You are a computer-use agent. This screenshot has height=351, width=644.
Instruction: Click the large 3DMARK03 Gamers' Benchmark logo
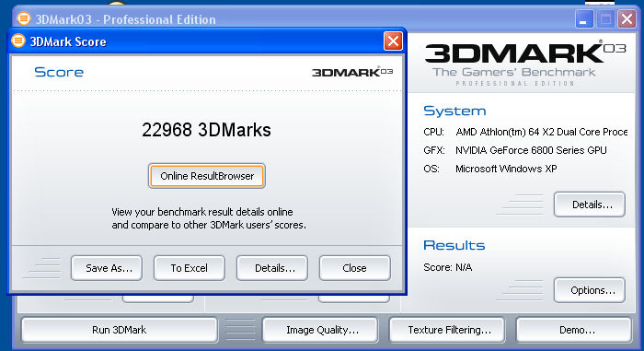click(525, 63)
